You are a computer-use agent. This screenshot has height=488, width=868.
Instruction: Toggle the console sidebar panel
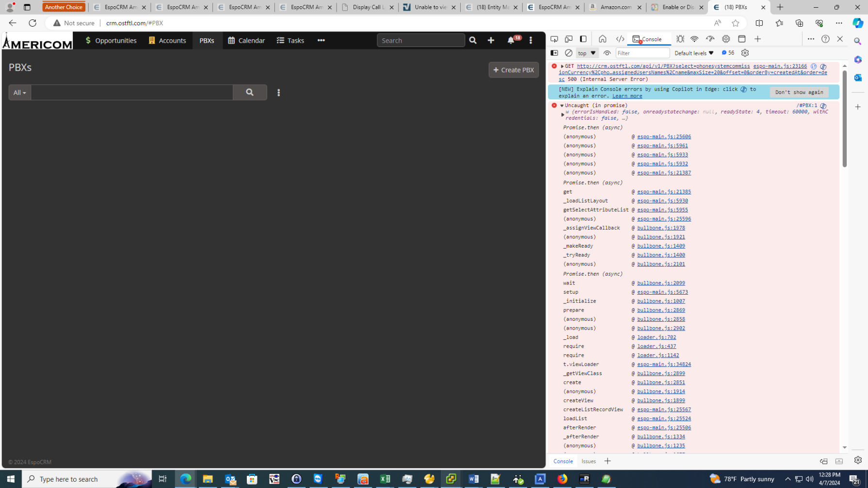[x=554, y=53]
